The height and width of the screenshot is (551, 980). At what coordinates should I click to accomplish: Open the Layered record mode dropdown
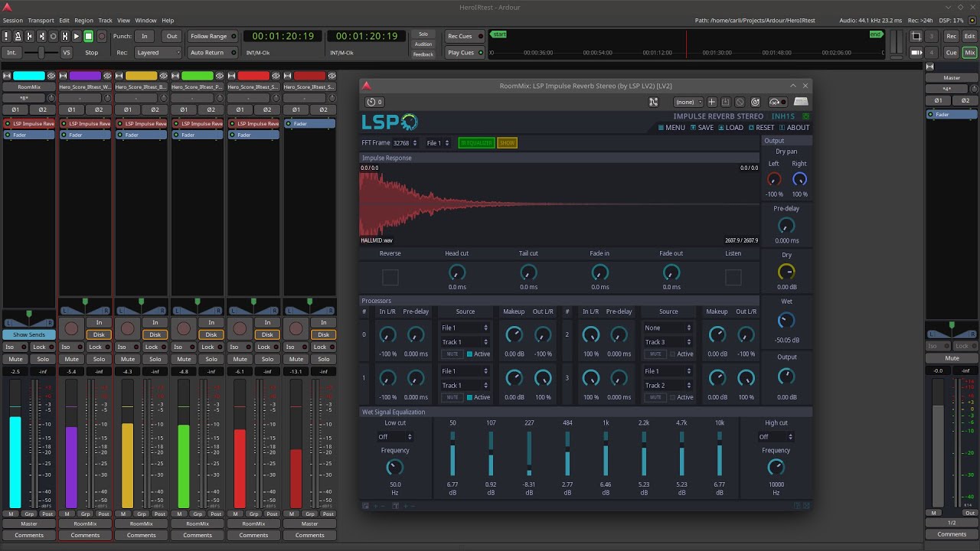coord(158,53)
